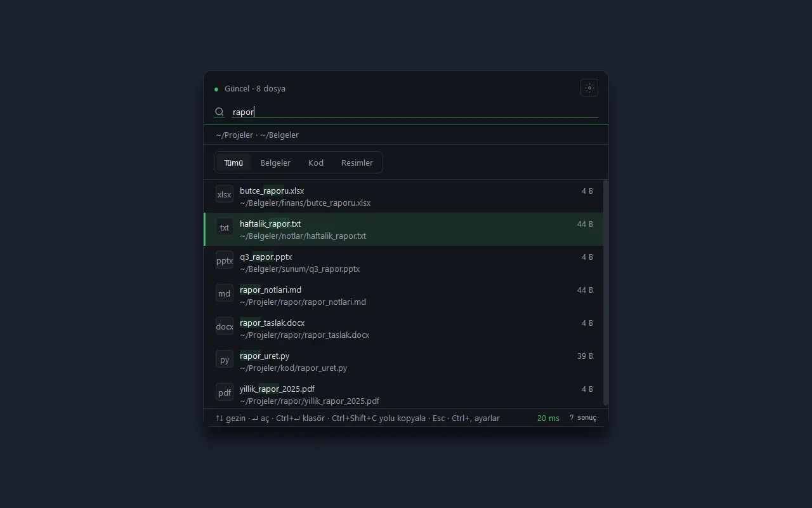
Task: Click the 7 sonuç result count
Action: (583, 418)
